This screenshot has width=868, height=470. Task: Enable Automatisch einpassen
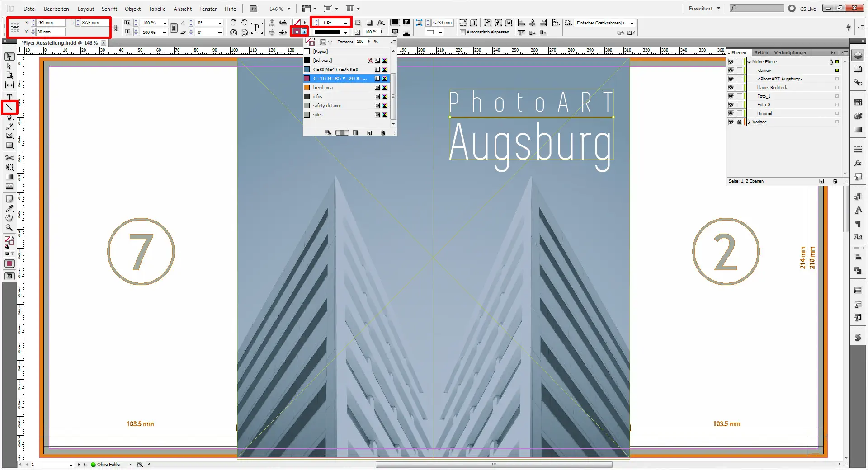(x=463, y=32)
